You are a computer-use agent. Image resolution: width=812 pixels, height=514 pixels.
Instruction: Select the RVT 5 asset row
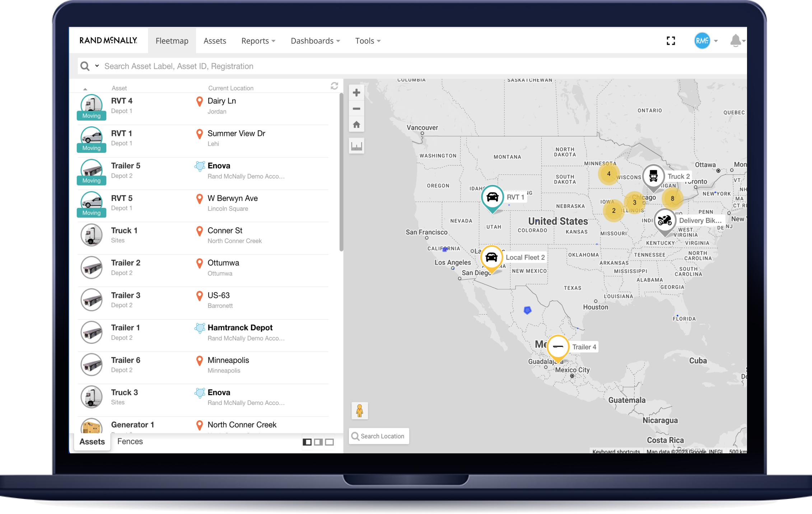(x=203, y=206)
